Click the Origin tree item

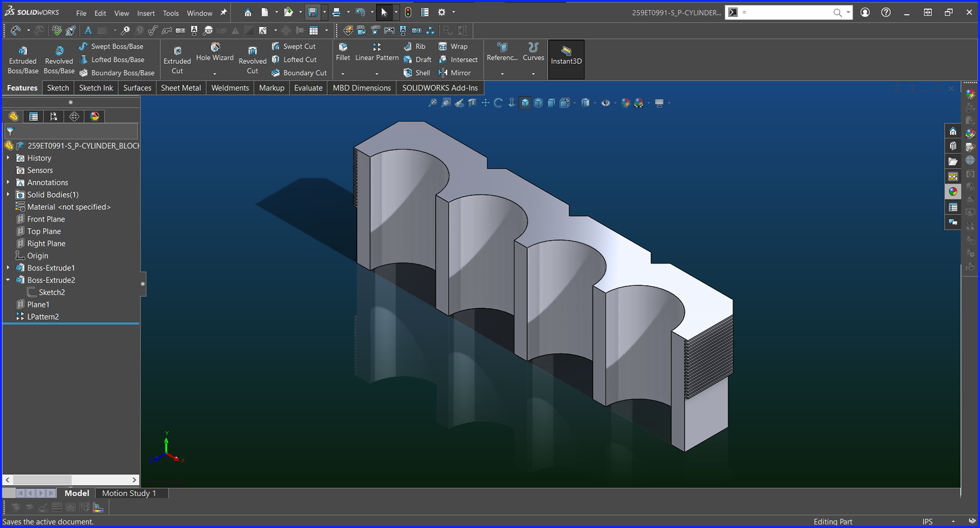pyautogui.click(x=38, y=256)
